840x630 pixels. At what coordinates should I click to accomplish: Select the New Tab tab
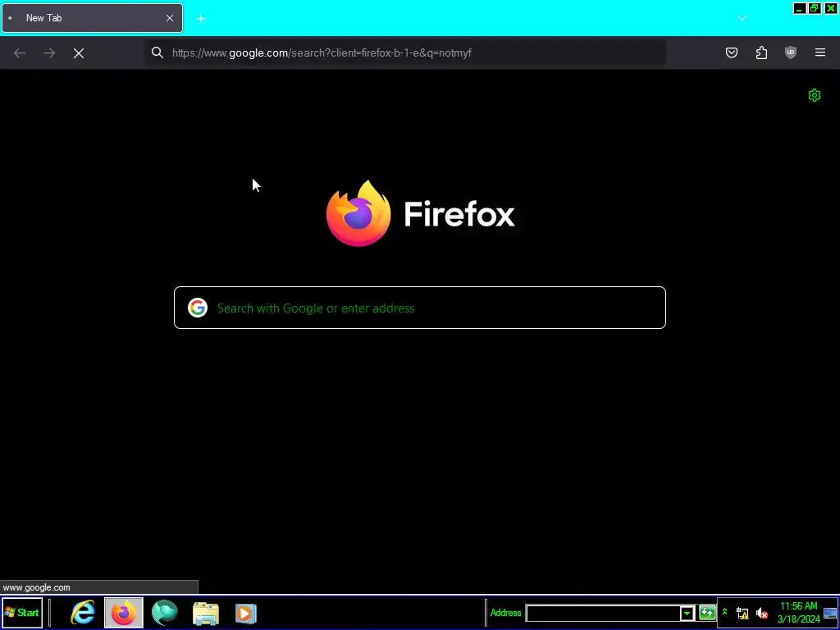point(92,18)
